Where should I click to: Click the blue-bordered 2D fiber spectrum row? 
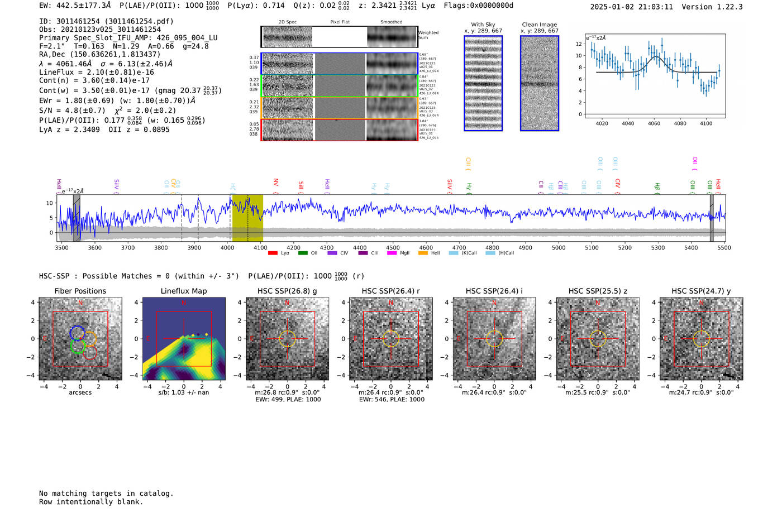point(339,64)
